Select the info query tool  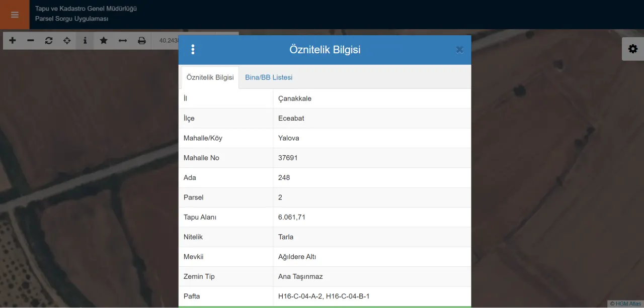[85, 41]
